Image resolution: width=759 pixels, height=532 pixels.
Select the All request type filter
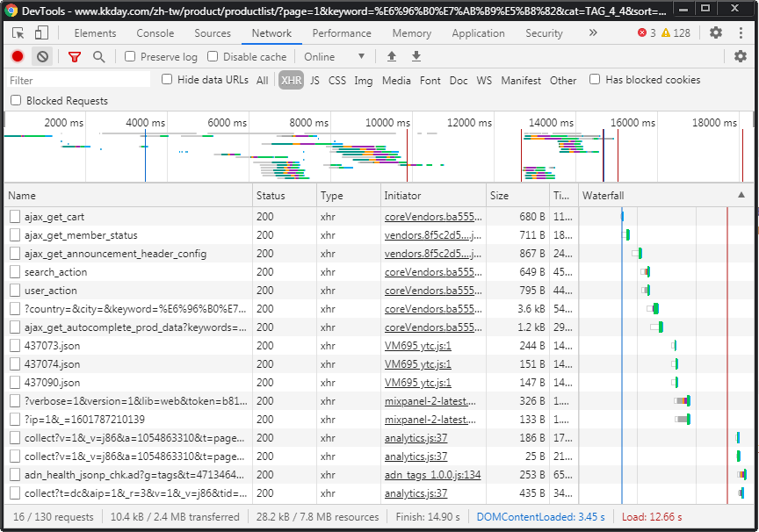pos(263,80)
